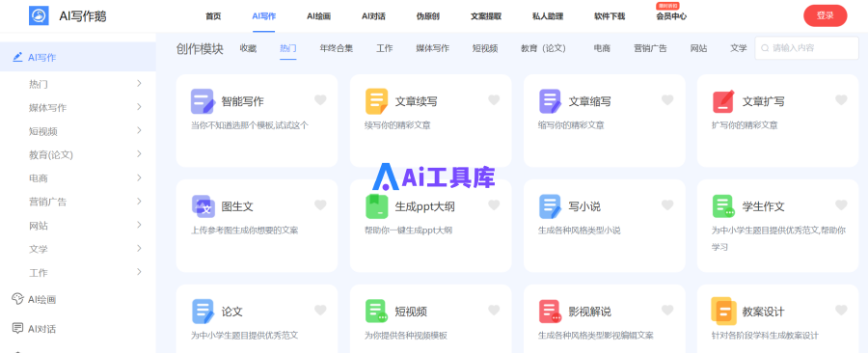Favorite the 智能写作 card with heart
The height and width of the screenshot is (353, 868).
(320, 100)
